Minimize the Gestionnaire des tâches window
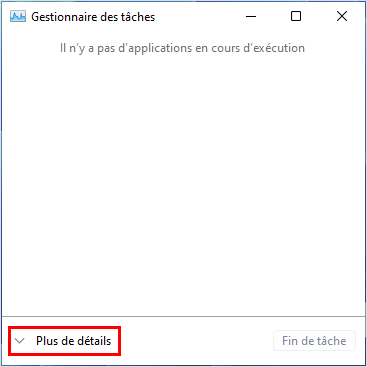This screenshot has width=367, height=367. [251, 16]
